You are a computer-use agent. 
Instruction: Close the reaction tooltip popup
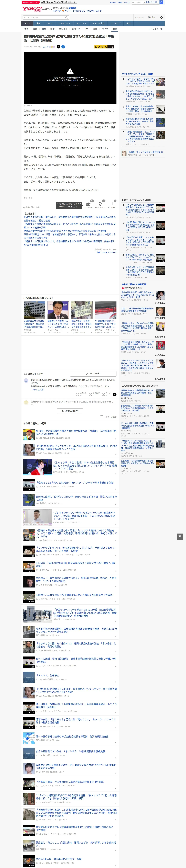[x=81, y=204]
